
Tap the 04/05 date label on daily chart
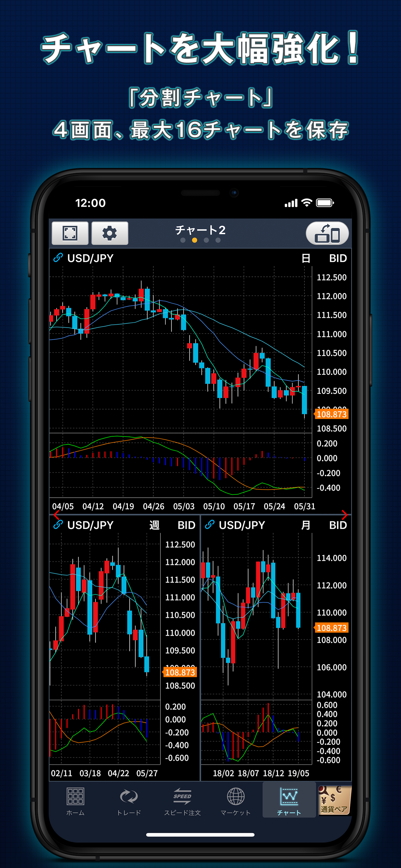pos(63,506)
